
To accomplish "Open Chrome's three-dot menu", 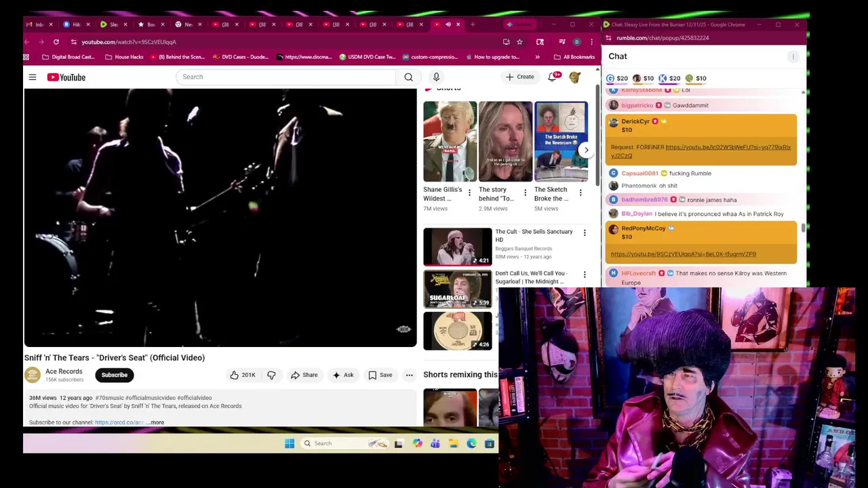I will (x=591, y=42).
